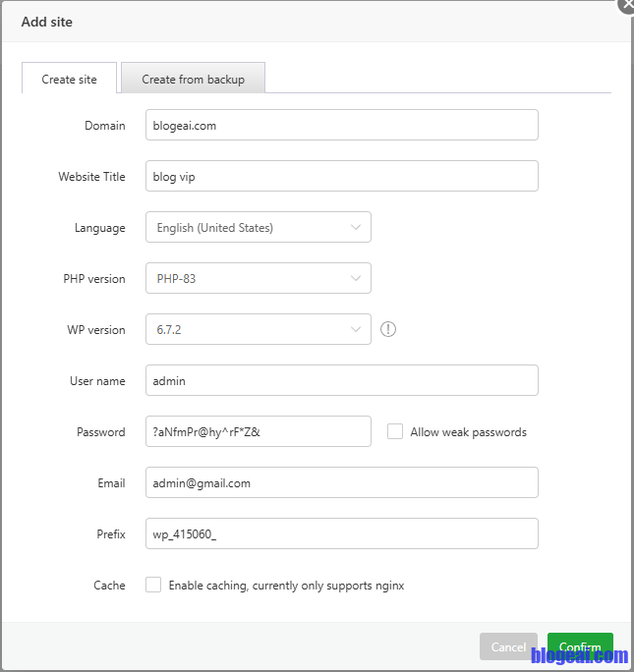Switch to the Create from backup tab
The image size is (634, 672).
click(x=193, y=80)
